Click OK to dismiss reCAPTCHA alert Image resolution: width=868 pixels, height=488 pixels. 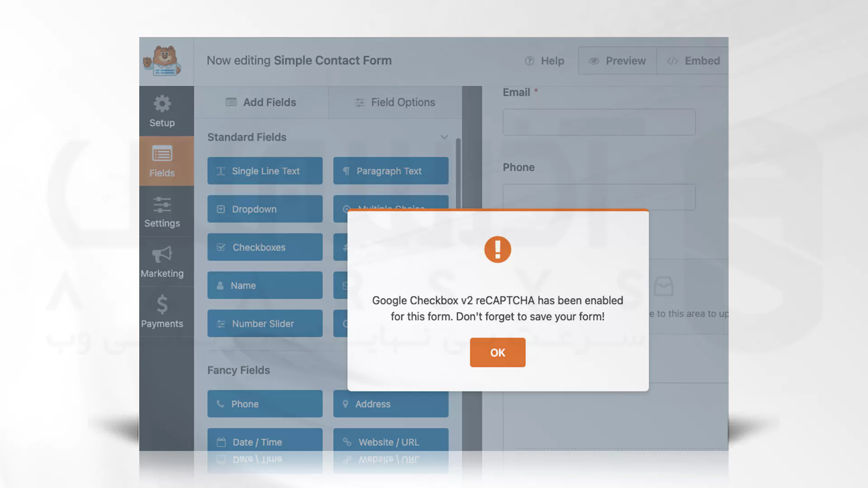point(498,352)
